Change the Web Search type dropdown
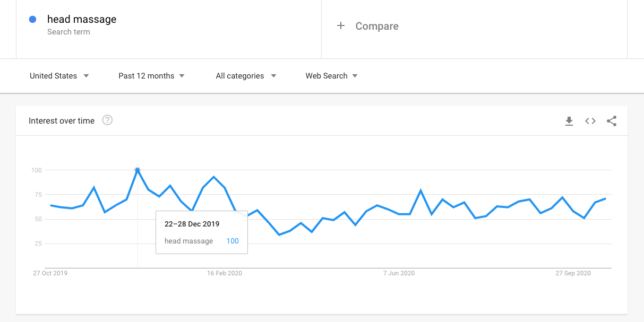 (331, 76)
